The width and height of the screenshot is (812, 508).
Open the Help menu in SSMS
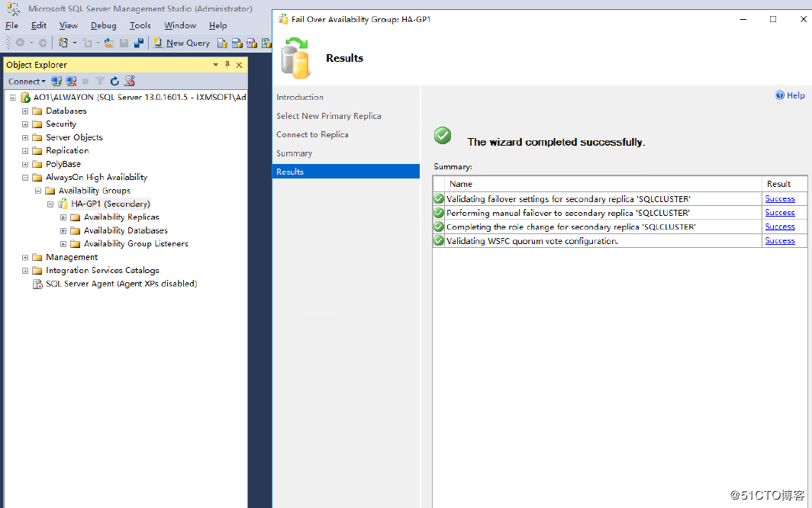[218, 25]
